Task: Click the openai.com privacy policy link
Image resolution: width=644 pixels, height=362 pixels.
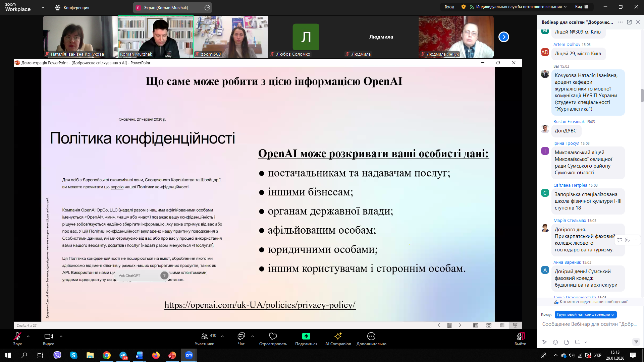Action: click(x=260, y=305)
